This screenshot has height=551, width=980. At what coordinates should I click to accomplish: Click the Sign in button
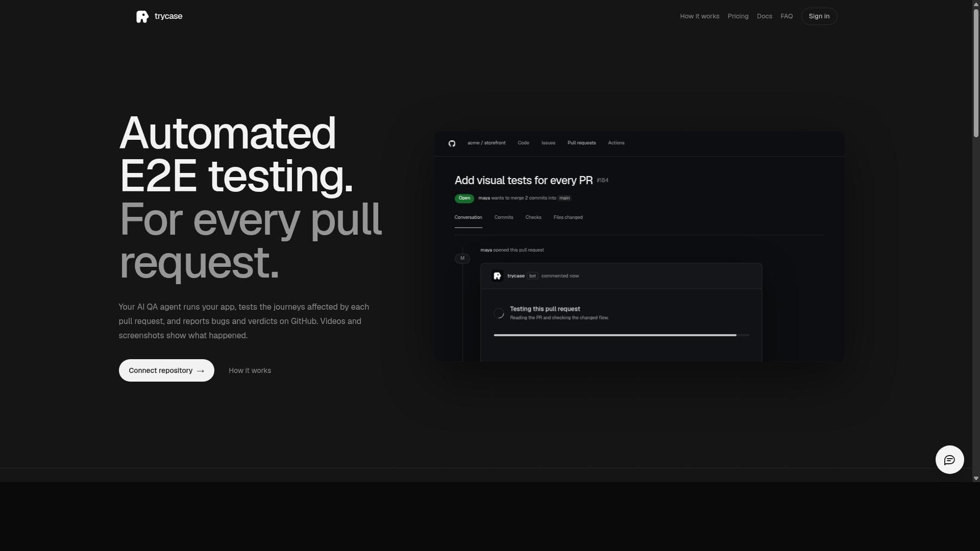[819, 16]
